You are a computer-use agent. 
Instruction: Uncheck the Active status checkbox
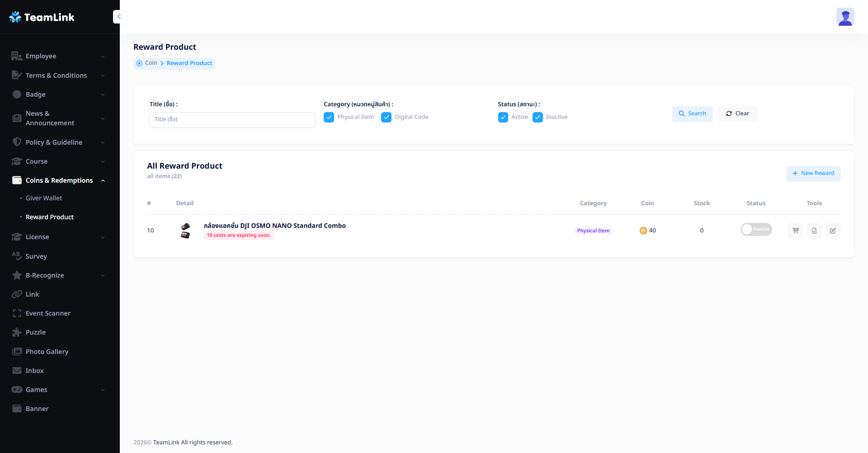[503, 118]
